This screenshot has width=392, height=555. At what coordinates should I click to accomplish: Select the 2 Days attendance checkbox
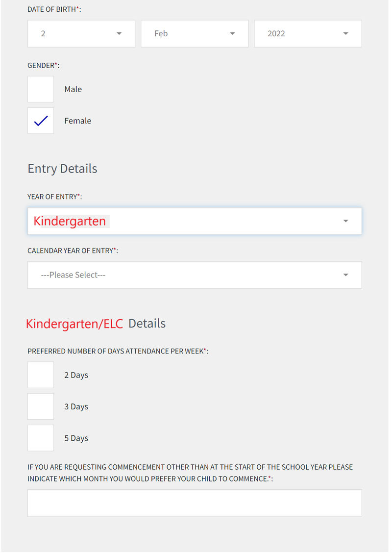pyautogui.click(x=40, y=375)
